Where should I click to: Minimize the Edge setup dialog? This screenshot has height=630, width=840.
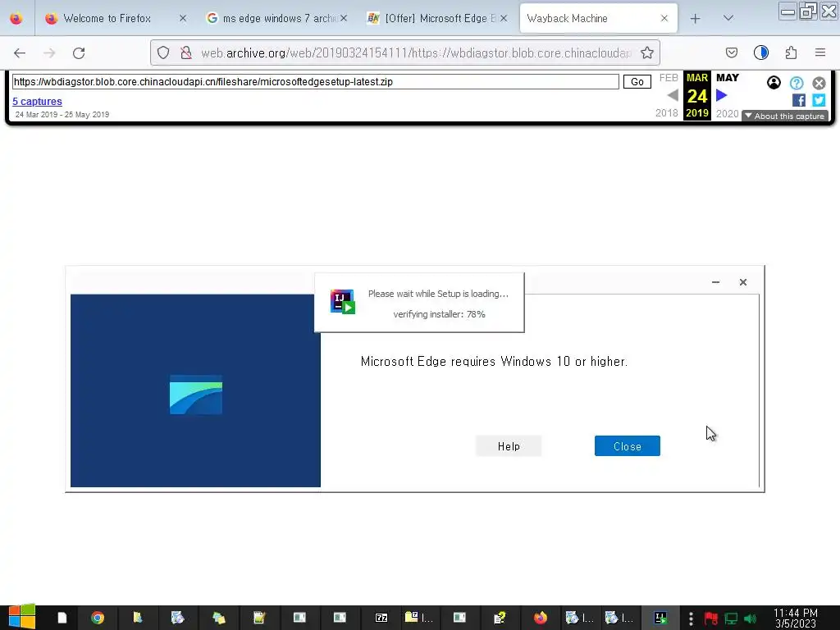715,282
